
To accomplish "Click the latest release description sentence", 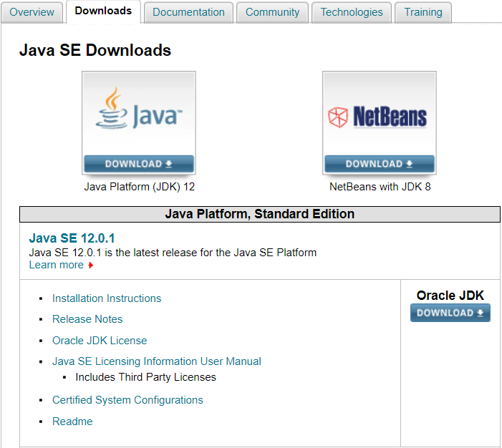I will point(173,253).
